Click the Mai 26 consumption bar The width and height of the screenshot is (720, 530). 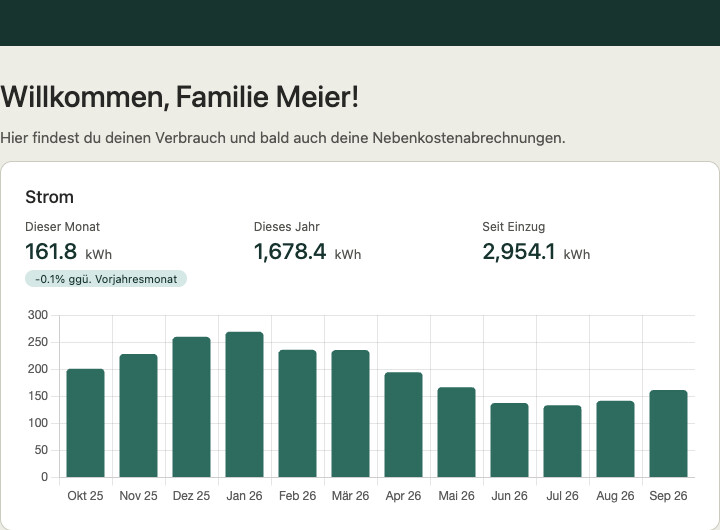(456, 432)
